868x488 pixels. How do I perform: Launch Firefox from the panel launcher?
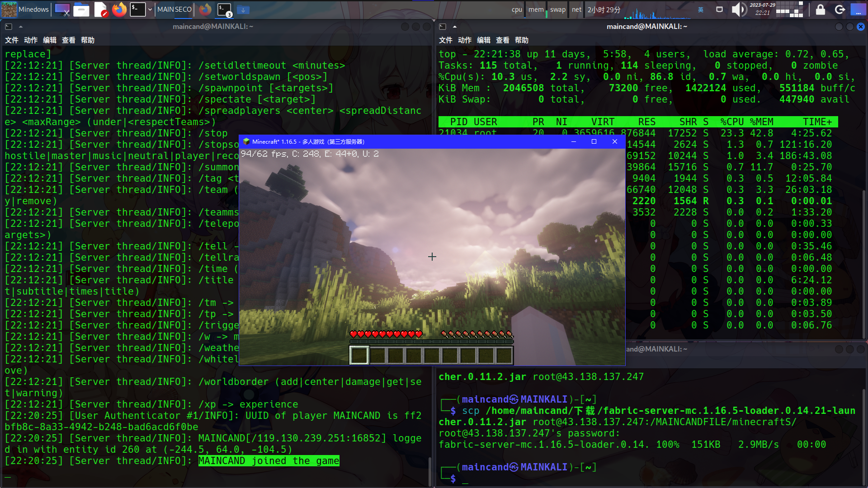click(119, 9)
